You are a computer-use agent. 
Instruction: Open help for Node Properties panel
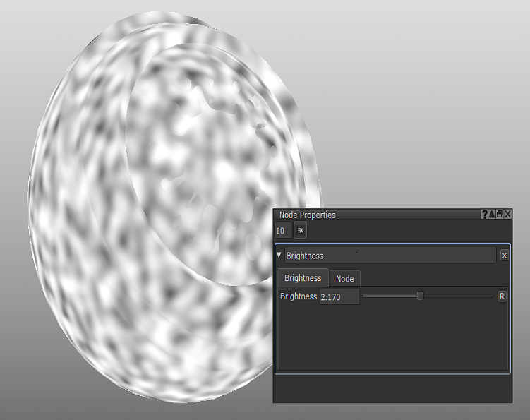pyautogui.click(x=484, y=215)
